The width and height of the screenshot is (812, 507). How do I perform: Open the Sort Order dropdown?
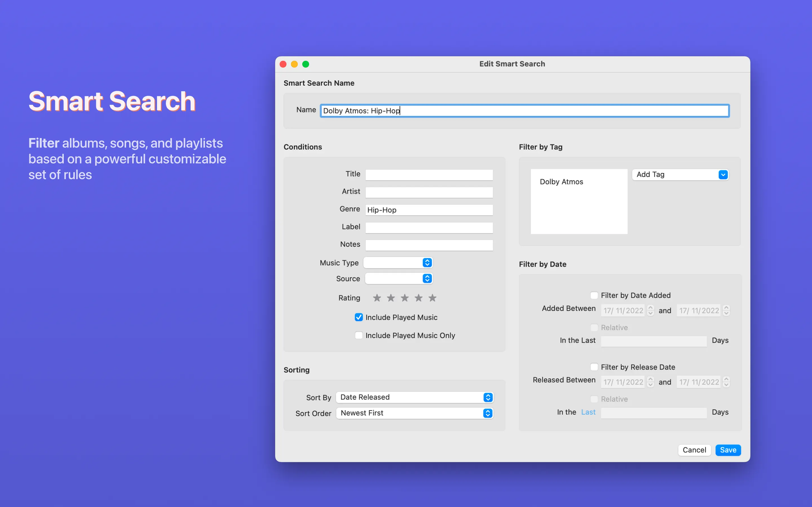[414, 413]
